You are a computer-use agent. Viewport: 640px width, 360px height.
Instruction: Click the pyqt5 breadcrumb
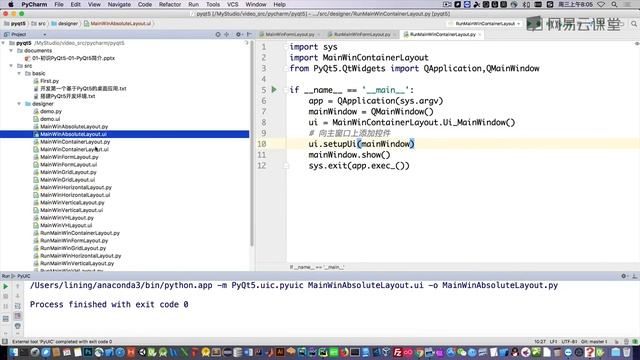(15, 24)
